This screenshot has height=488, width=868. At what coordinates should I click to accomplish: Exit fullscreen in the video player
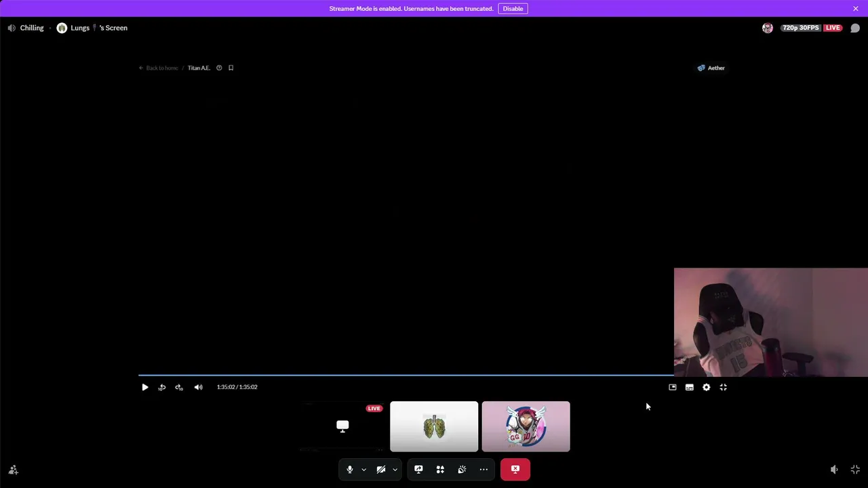724,387
